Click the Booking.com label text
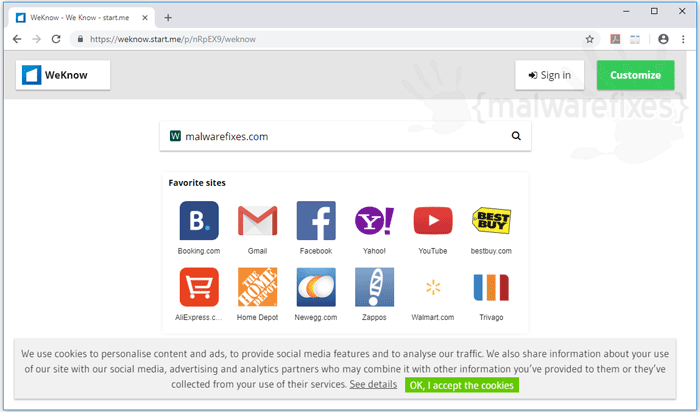 (199, 251)
